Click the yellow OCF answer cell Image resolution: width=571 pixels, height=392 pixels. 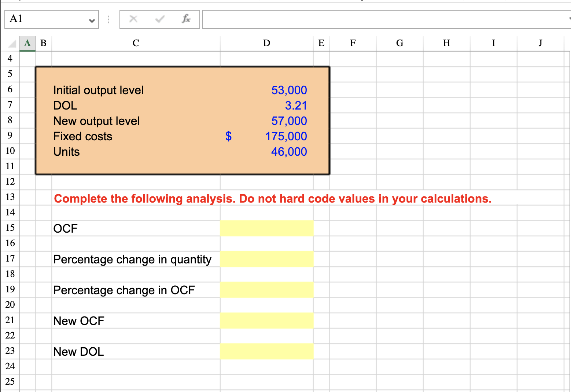pyautogui.click(x=266, y=228)
